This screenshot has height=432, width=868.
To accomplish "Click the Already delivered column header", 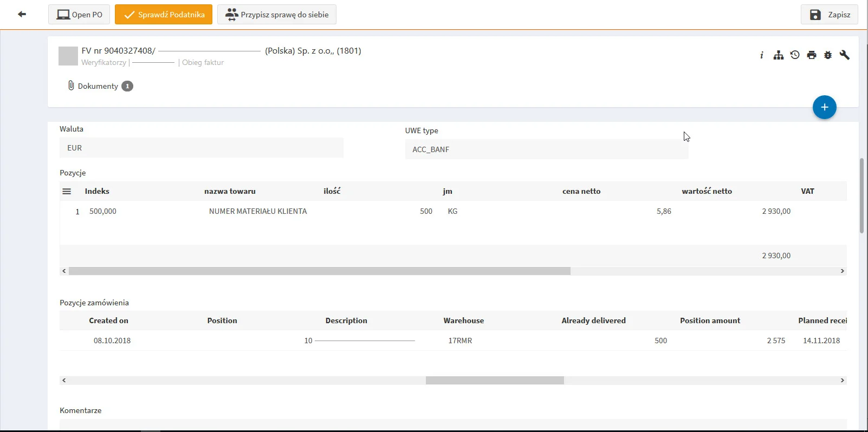I will (x=593, y=320).
